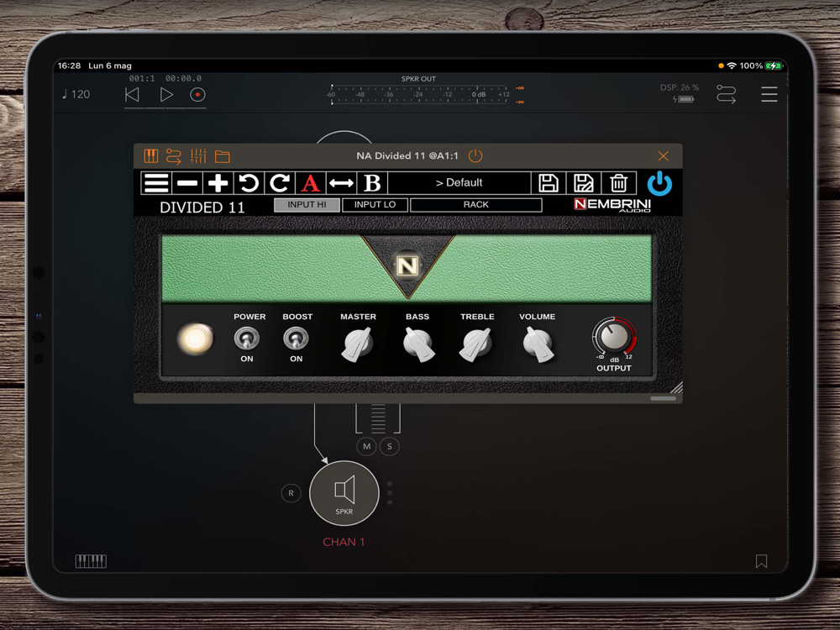This screenshot has width=840, height=630.
Task: Select the INPUT HI tab
Action: [307, 205]
